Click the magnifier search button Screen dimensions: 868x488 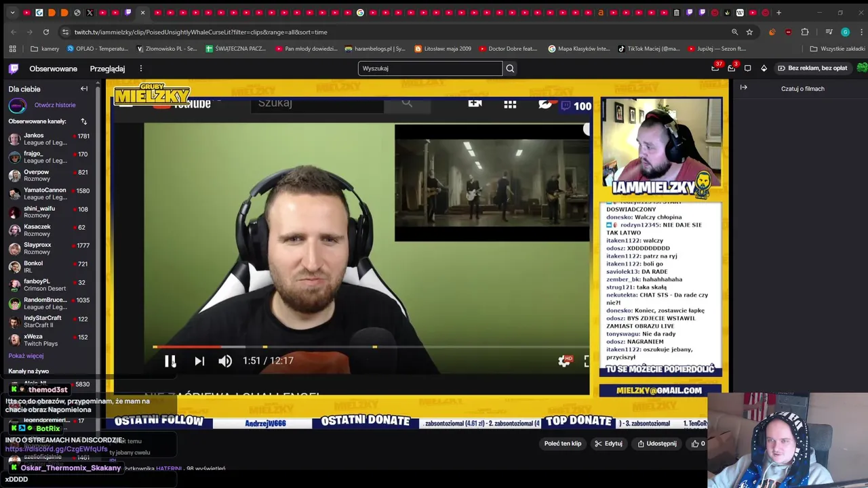point(510,68)
